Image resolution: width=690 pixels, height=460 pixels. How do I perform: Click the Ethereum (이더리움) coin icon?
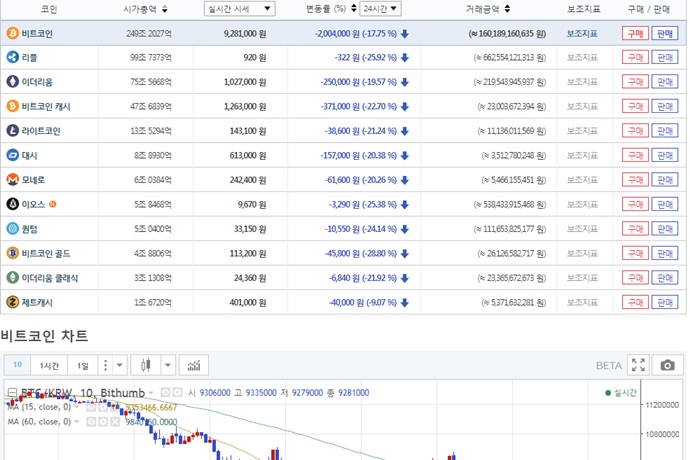12,82
